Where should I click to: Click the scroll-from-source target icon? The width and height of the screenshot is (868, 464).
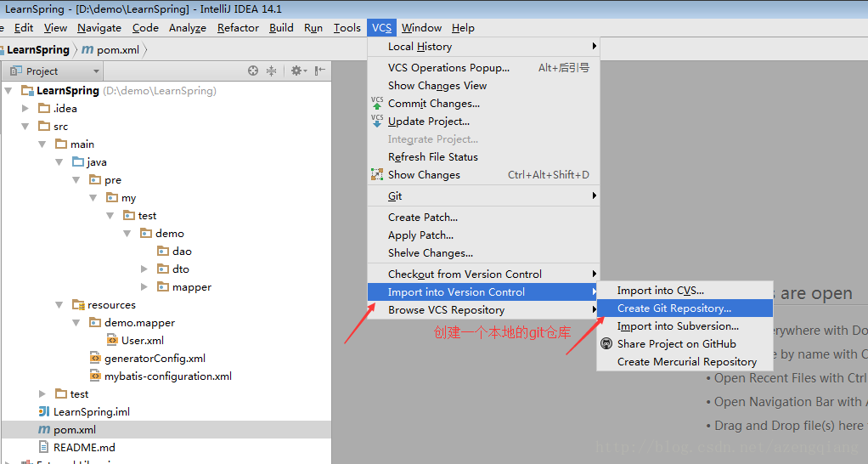pos(253,71)
